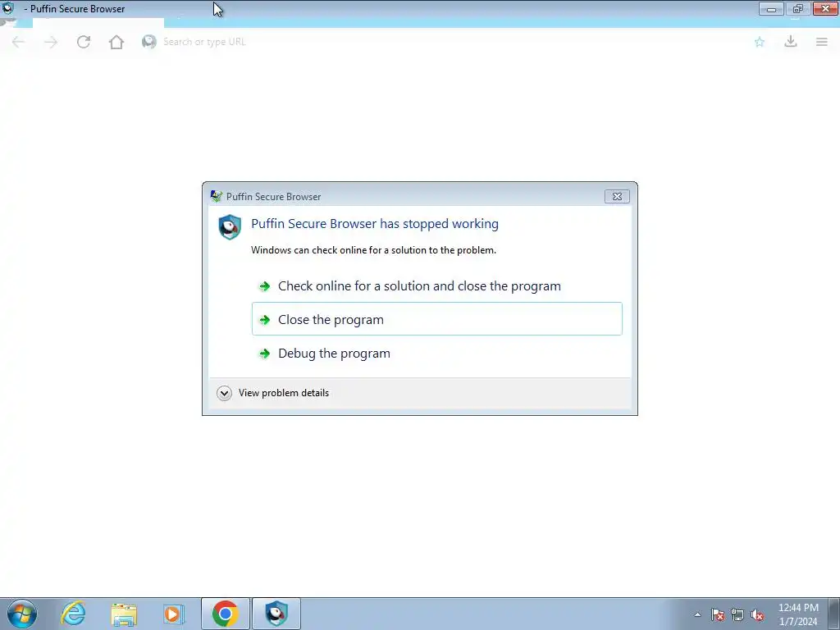Click the View problem details label
The image size is (840, 630).
(283, 393)
